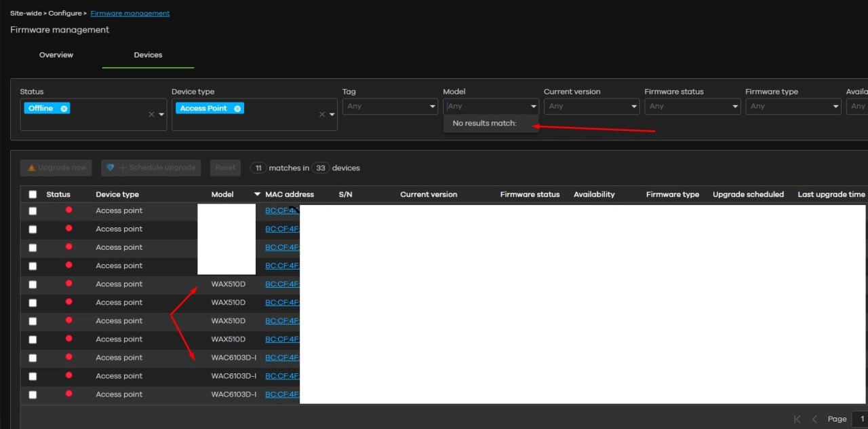Click the Site-wide breadcrumb text

[x=26, y=13]
